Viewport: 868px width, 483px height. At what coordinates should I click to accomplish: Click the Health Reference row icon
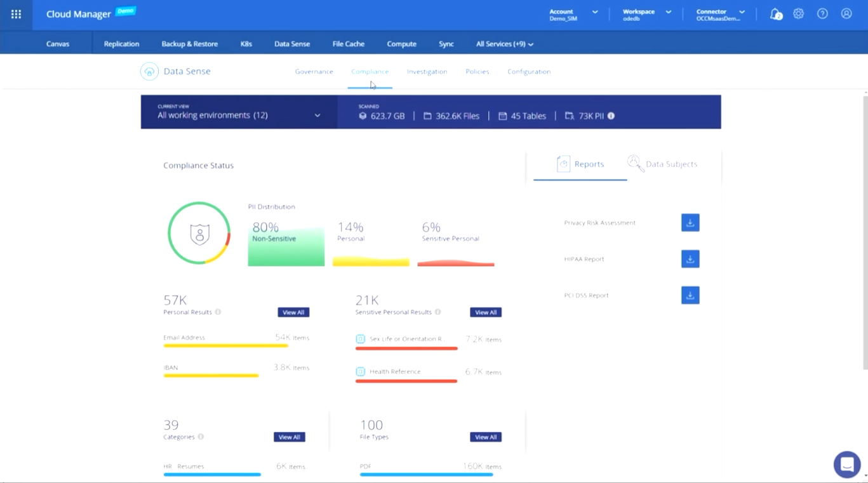tap(360, 371)
